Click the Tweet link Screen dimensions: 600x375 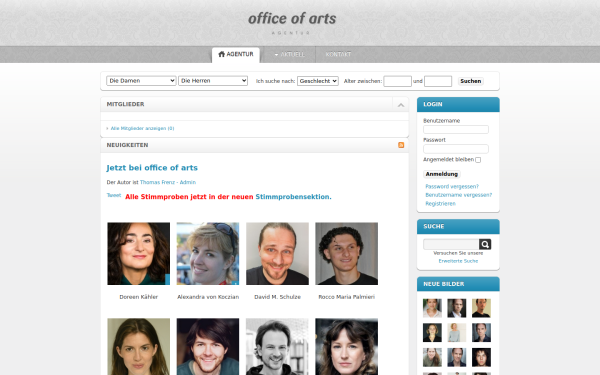[x=114, y=195]
